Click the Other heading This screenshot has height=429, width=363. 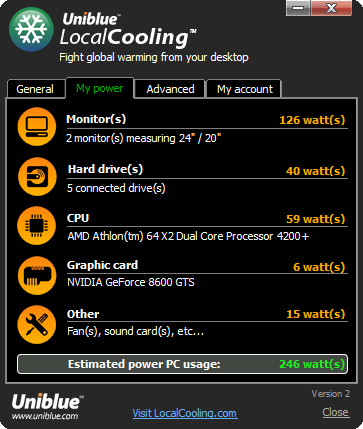coord(83,314)
